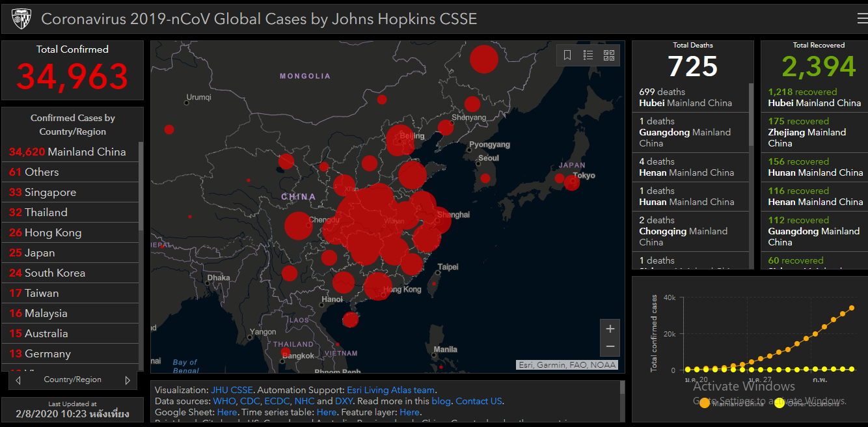This screenshot has width=868, height=427.
Task: Toggle Other Locations yellow legend marker
Action: 780,404
